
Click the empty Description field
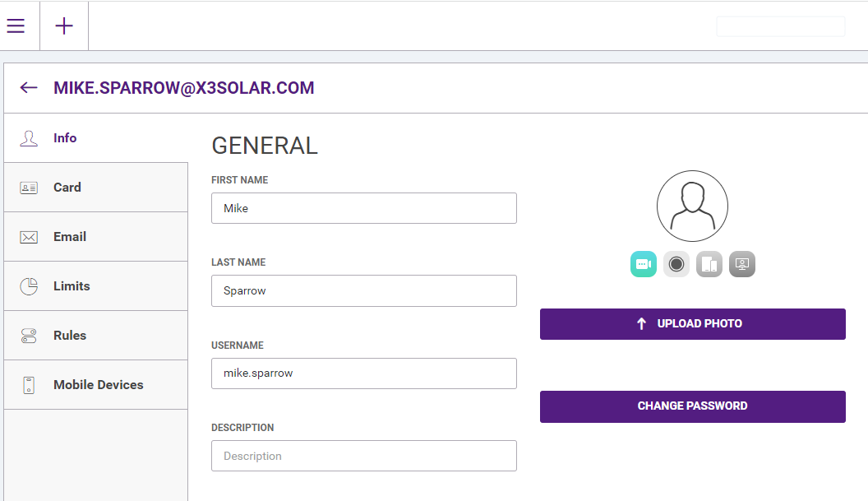point(363,456)
